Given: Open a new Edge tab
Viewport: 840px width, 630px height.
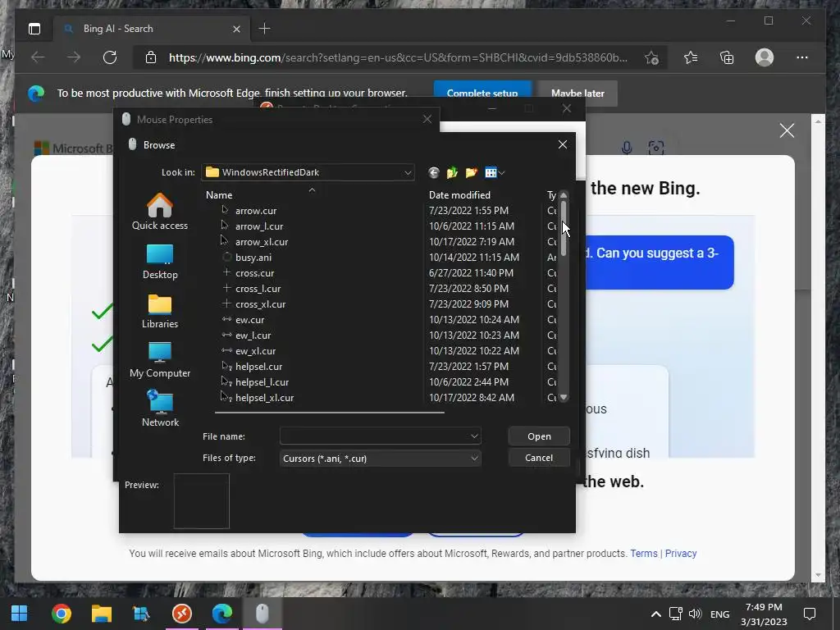Looking at the screenshot, I should pyautogui.click(x=265, y=29).
